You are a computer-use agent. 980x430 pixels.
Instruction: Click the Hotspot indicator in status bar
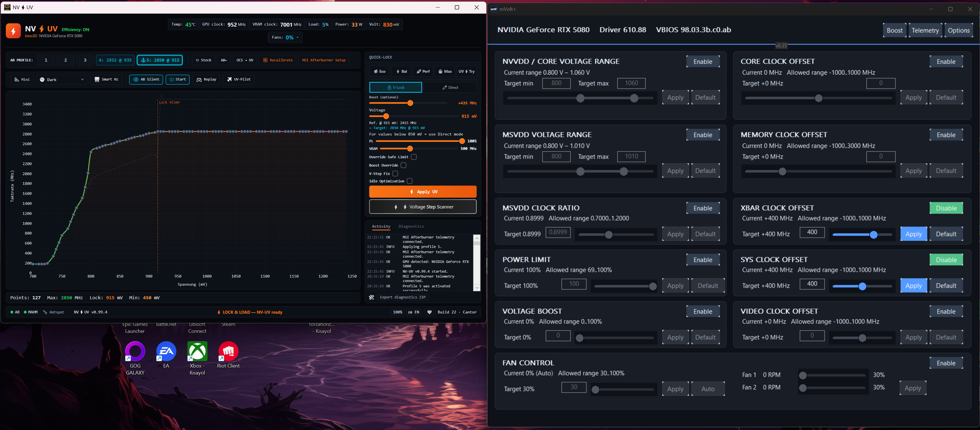click(x=54, y=312)
